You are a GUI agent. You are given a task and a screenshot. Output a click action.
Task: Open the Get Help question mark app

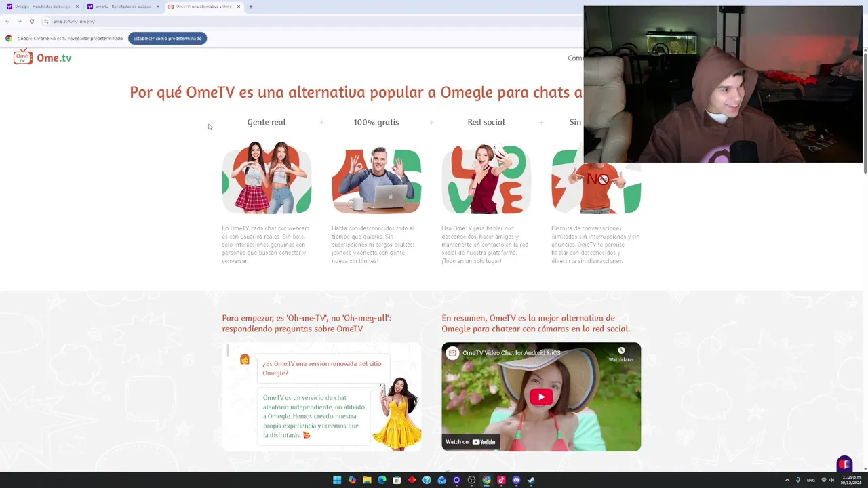click(x=427, y=480)
